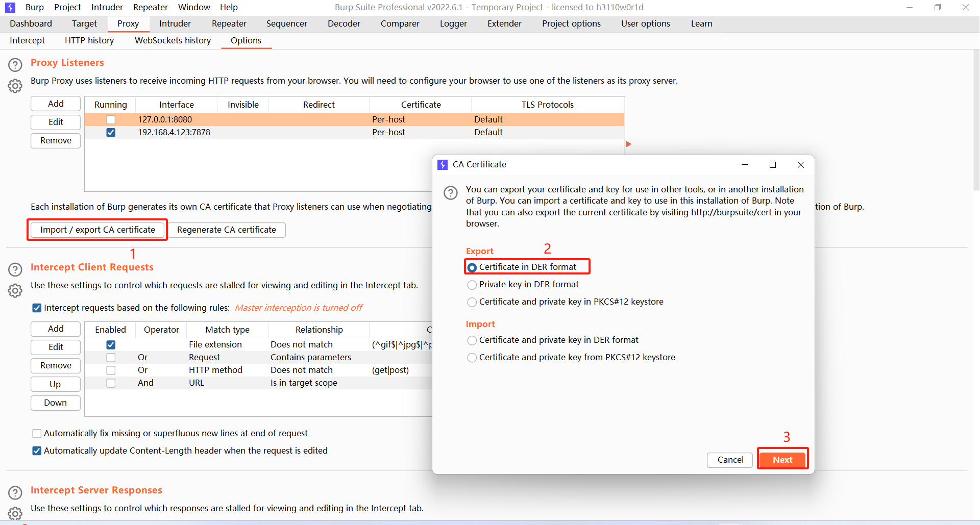Screen dimensions: 980x525
Task: Toggle Running checkbox for 192.168.4.123:7878 listener
Action: coord(111,133)
